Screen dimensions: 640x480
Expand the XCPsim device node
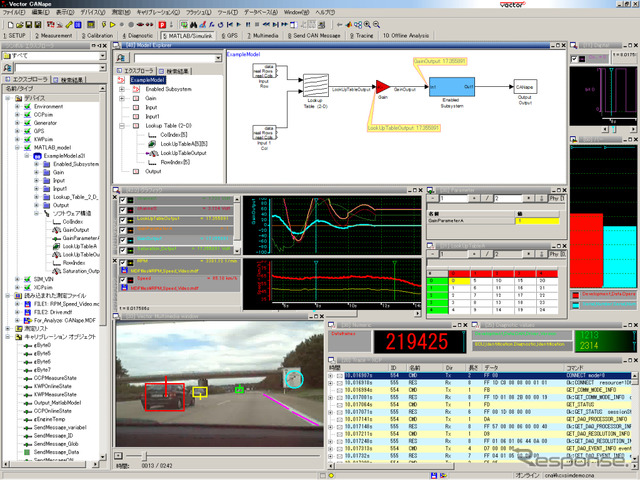click(x=17, y=287)
